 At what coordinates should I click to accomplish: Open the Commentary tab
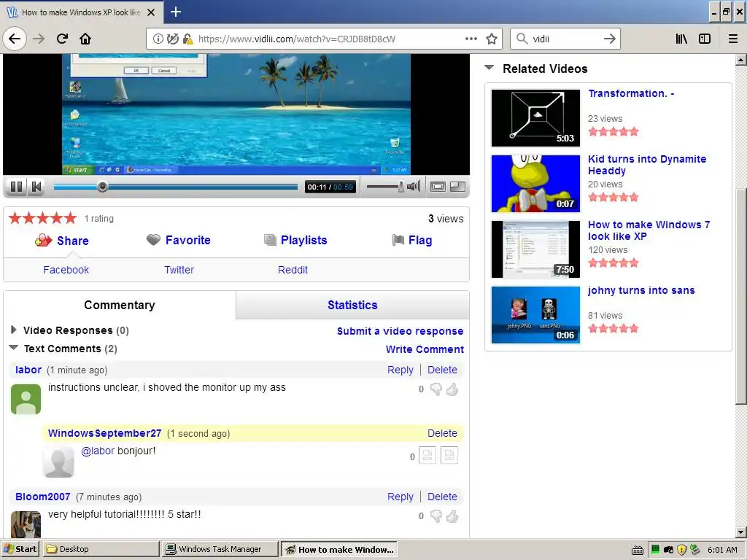[120, 305]
